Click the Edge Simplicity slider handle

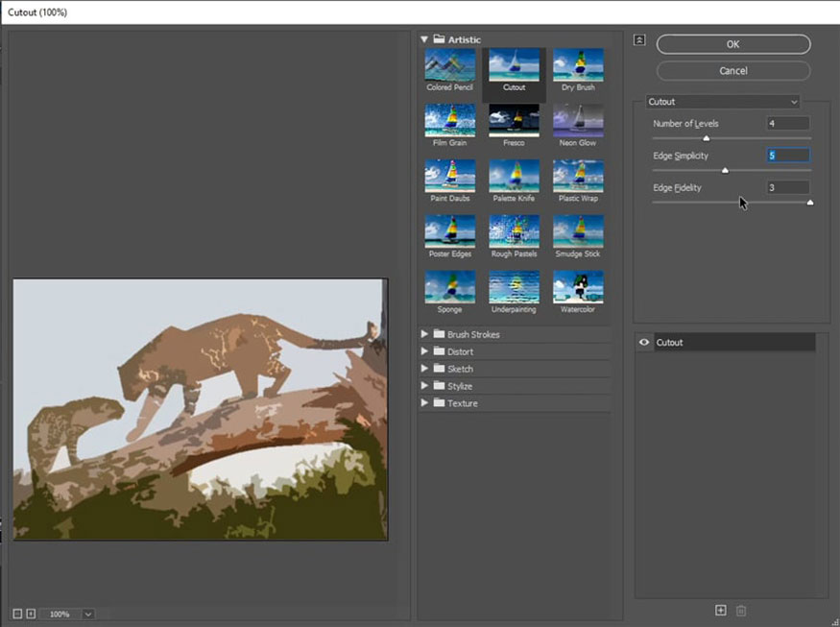(x=725, y=170)
